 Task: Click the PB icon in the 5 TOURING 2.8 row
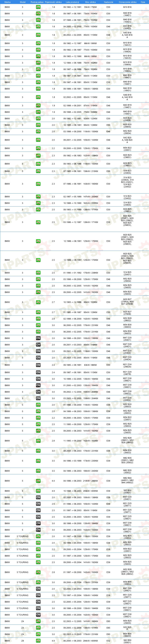pos(38,572)
